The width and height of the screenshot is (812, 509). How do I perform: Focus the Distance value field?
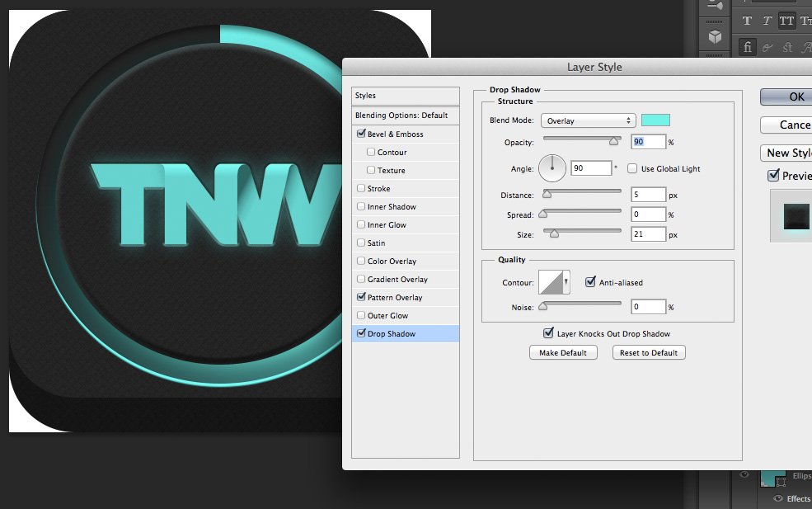point(648,195)
